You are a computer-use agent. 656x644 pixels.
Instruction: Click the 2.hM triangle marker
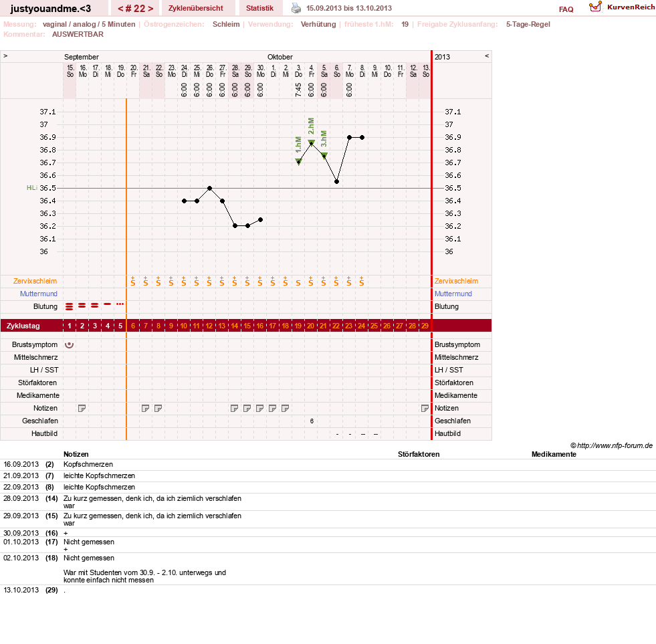click(311, 143)
